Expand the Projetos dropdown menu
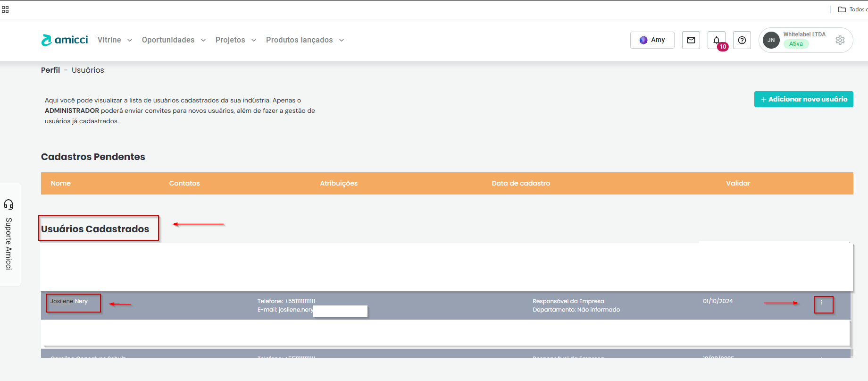The image size is (868, 381). [x=235, y=40]
